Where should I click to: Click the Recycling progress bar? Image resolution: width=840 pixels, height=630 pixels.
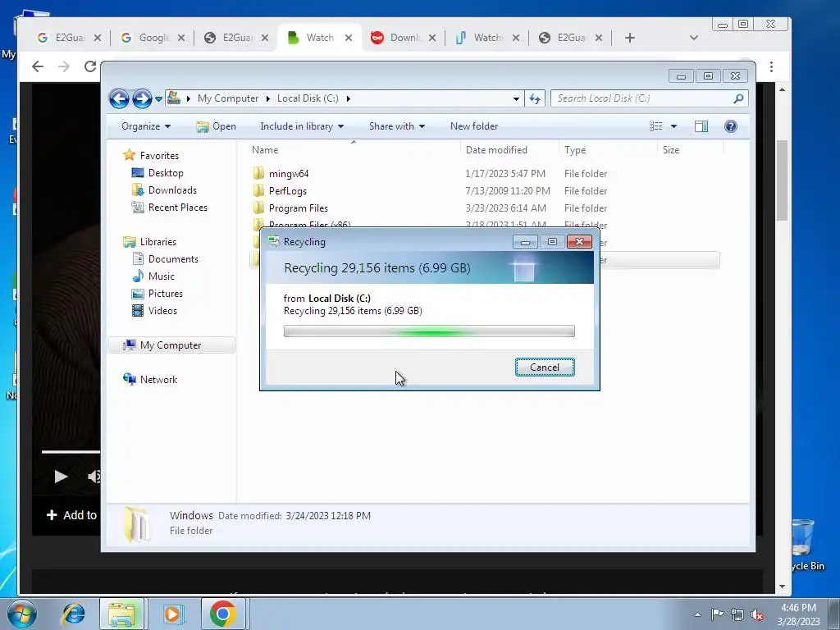tap(429, 331)
